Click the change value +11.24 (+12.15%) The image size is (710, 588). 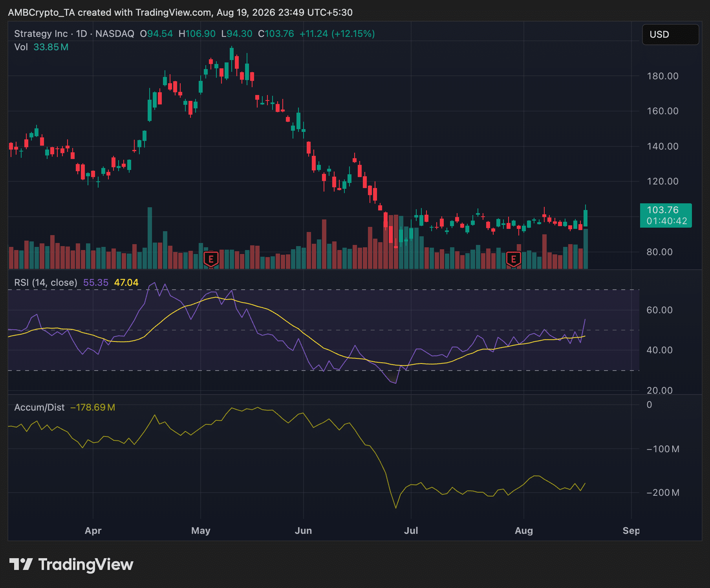tap(337, 34)
